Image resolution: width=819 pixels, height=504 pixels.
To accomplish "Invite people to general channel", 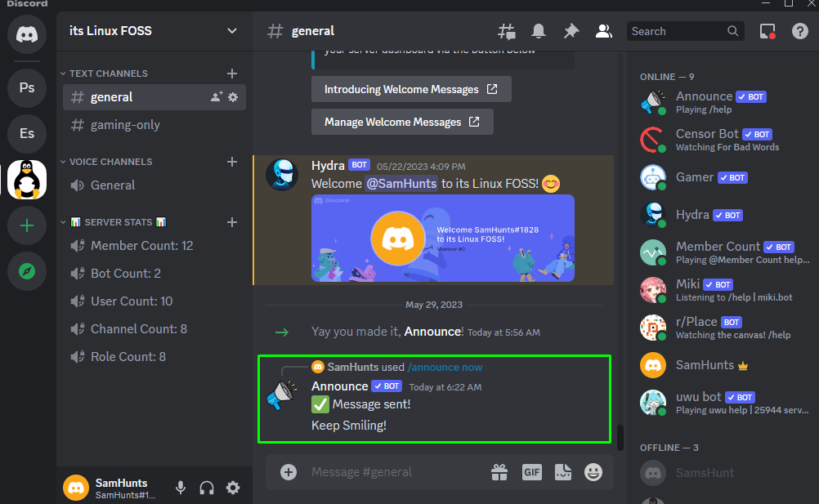I will click(217, 97).
